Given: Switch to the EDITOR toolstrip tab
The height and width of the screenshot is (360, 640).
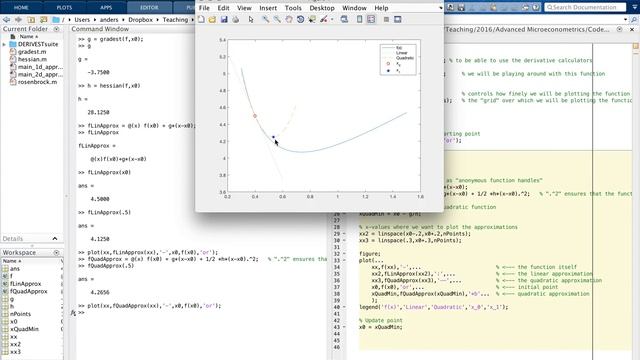Looking at the screenshot, I should coord(149,7).
